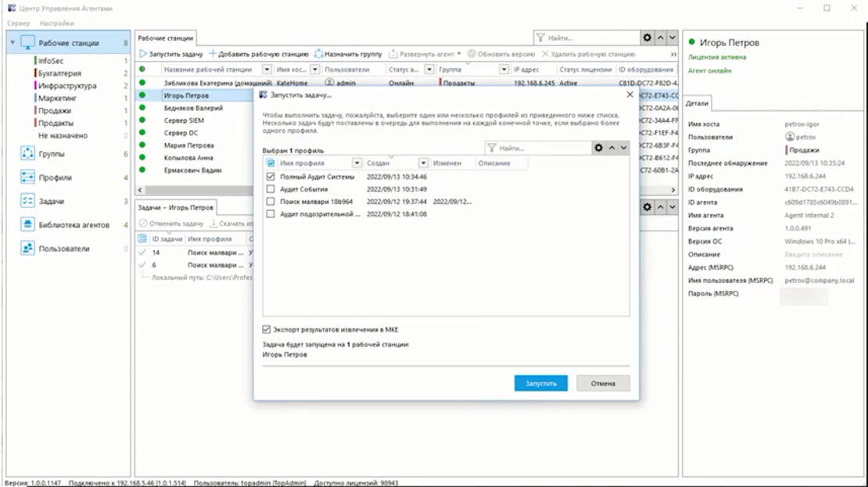Image resolution: width=868 pixels, height=487 pixels.
Task: Click the Пароль (MSRPC) field
Action: (804, 296)
